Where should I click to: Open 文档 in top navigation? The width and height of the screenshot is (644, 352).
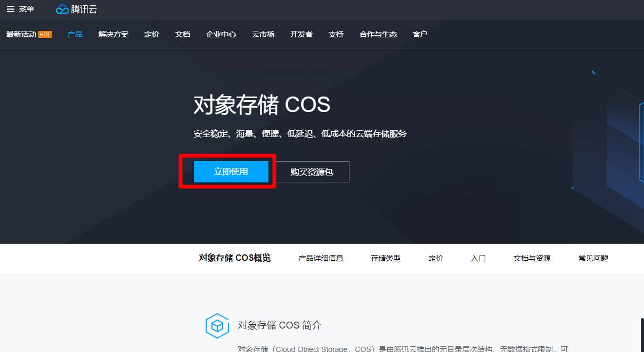tap(183, 34)
